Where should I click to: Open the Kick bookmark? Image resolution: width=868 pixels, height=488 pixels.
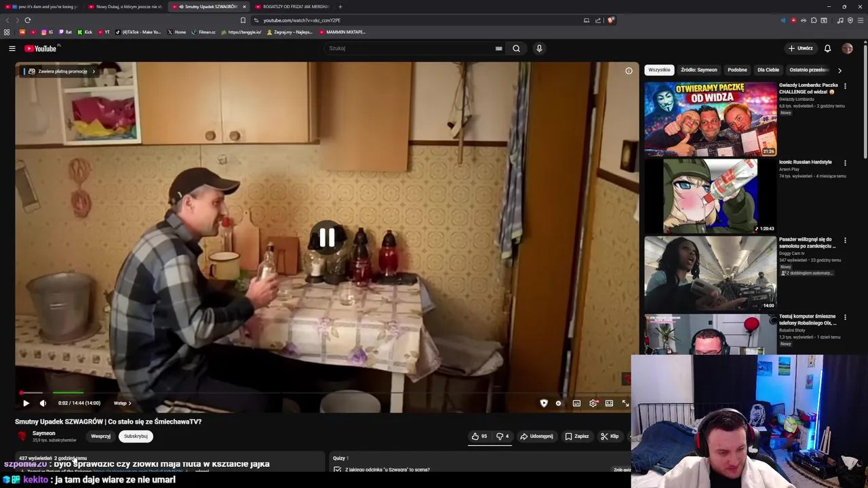[x=84, y=32]
